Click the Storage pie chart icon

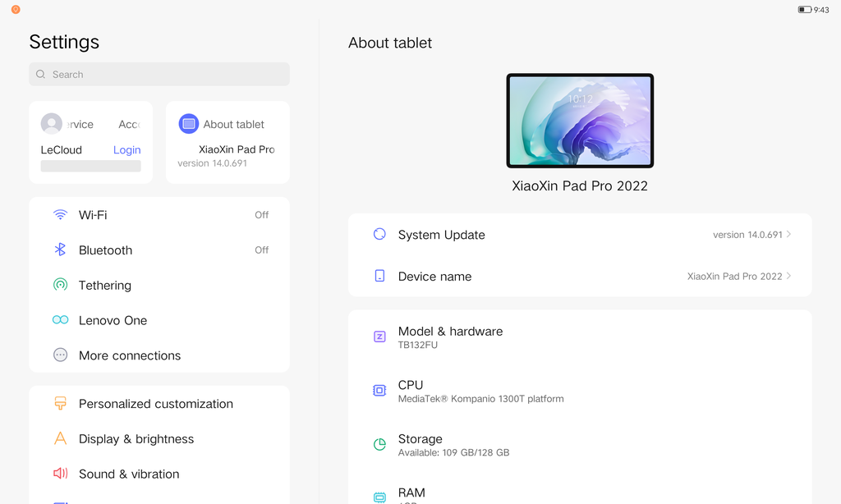click(379, 444)
